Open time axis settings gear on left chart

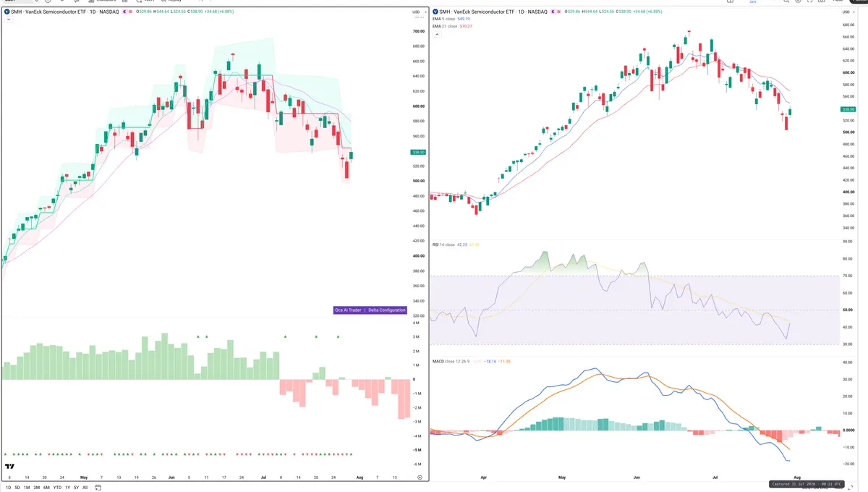click(x=420, y=478)
